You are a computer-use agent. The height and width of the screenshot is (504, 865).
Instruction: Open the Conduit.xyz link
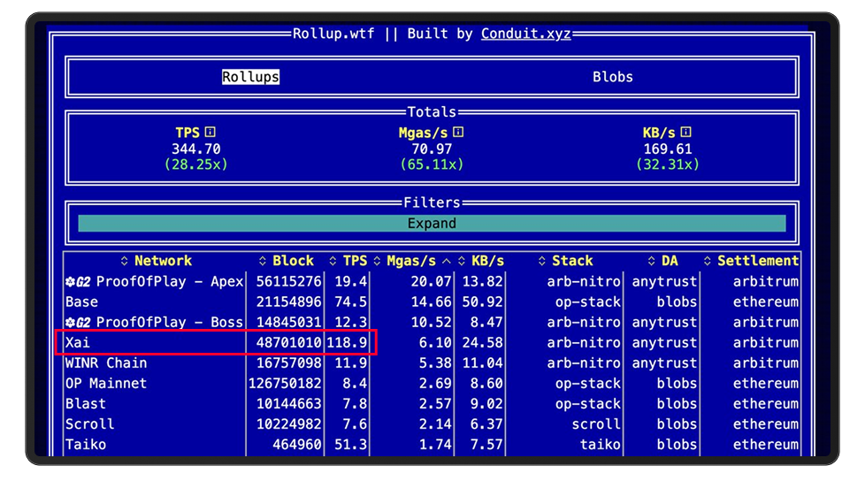525,34
